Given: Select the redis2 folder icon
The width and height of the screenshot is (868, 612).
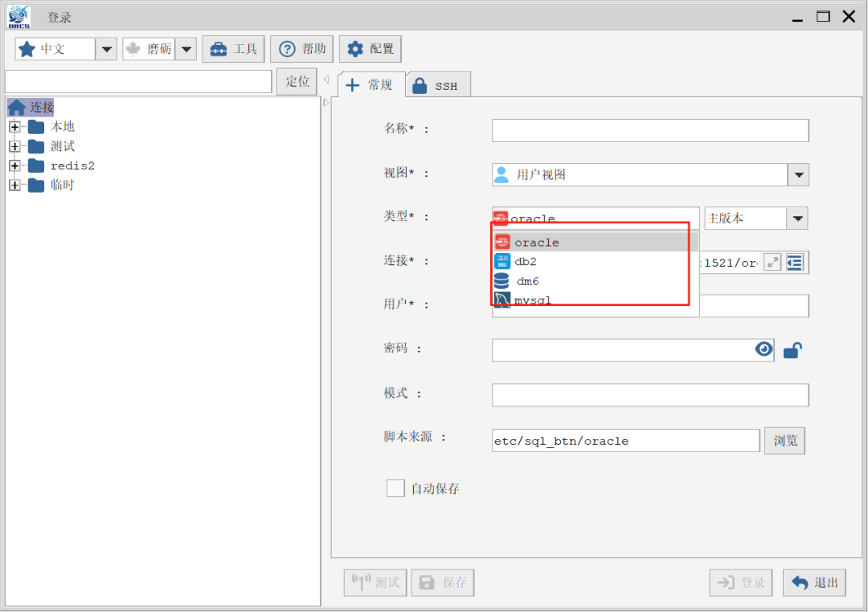Looking at the screenshot, I should click(36, 165).
